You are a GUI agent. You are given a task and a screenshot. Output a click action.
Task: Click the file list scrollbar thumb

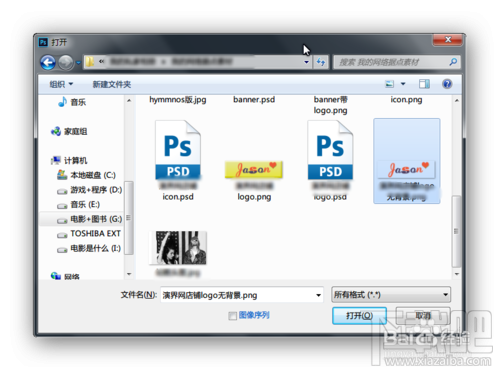pyautogui.click(x=456, y=231)
